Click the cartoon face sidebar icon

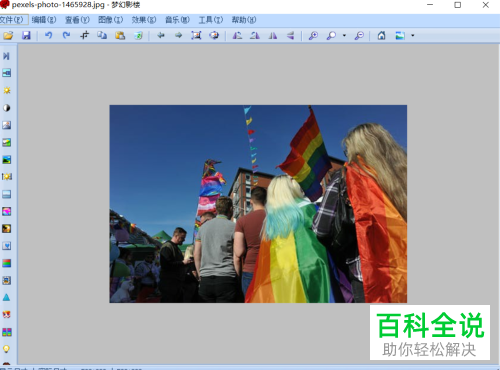pos(7,315)
